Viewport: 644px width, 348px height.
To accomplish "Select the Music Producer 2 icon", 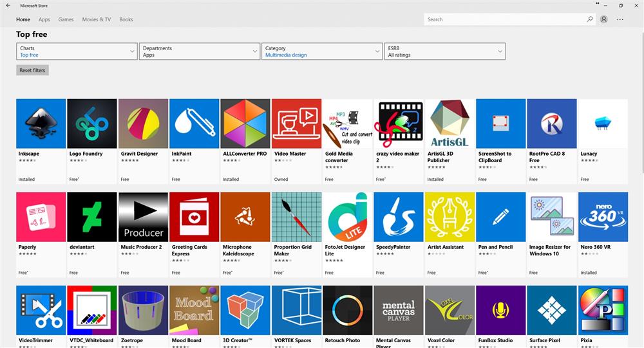I will pyautogui.click(x=144, y=217).
